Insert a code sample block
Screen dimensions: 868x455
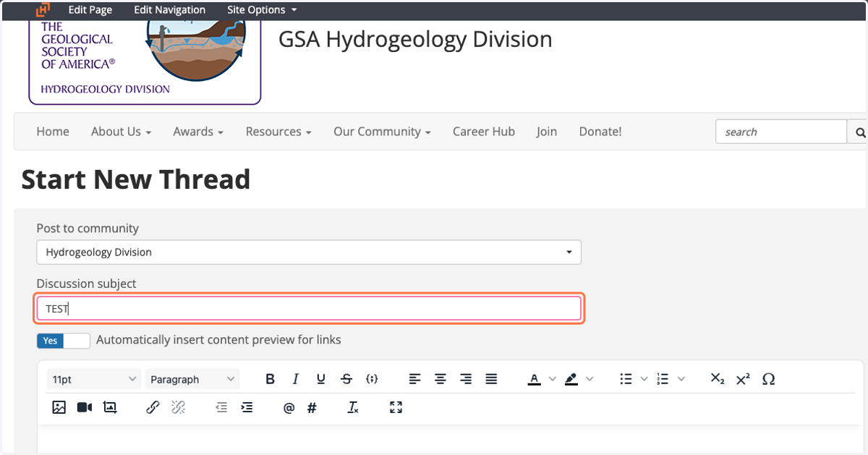click(x=372, y=379)
